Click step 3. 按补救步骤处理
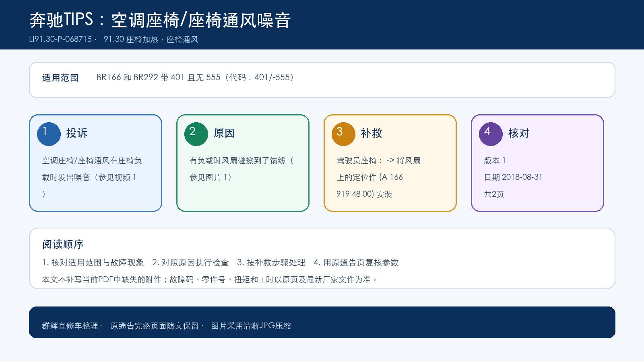The image size is (644, 362). tap(271, 263)
